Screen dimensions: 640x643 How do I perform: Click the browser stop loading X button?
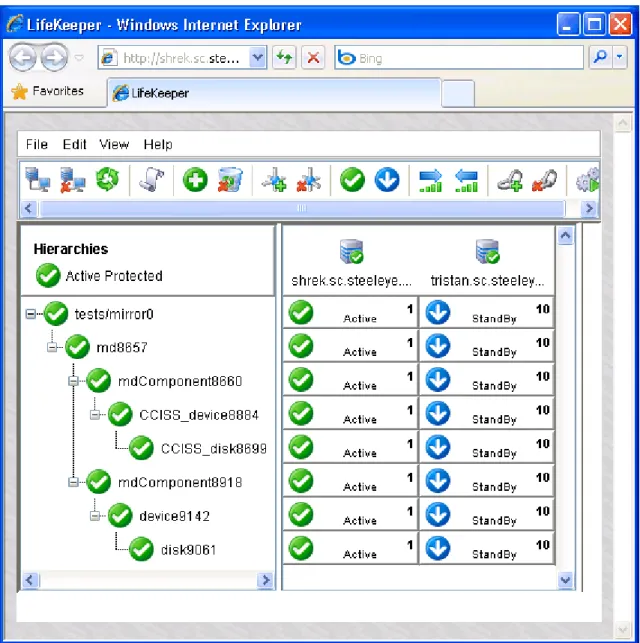(x=313, y=57)
